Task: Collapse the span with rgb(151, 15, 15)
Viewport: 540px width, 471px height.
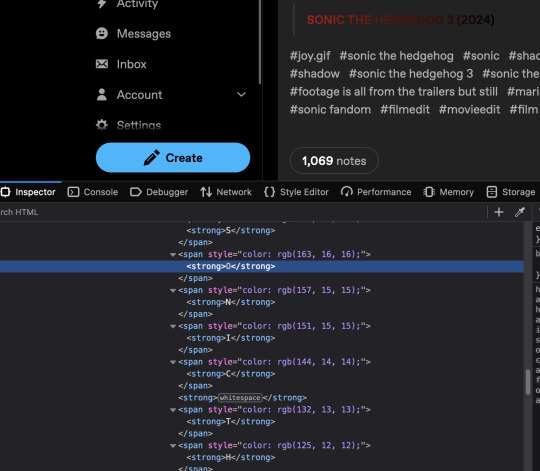Action: (173, 326)
